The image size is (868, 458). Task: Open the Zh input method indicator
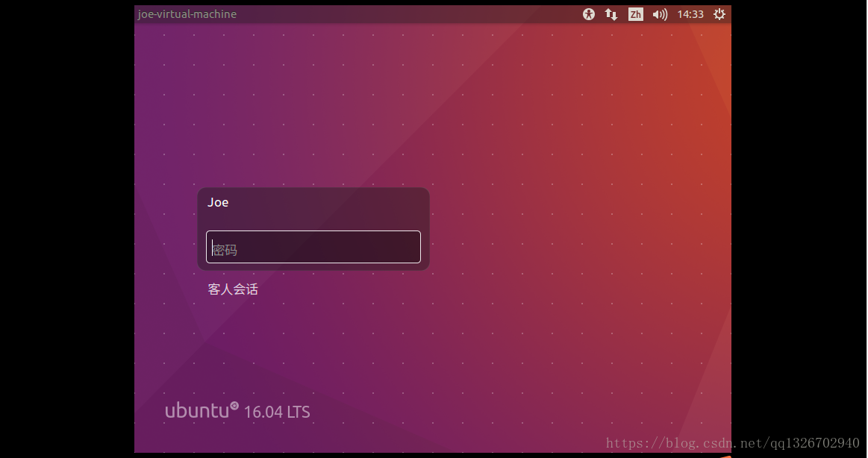(635, 14)
